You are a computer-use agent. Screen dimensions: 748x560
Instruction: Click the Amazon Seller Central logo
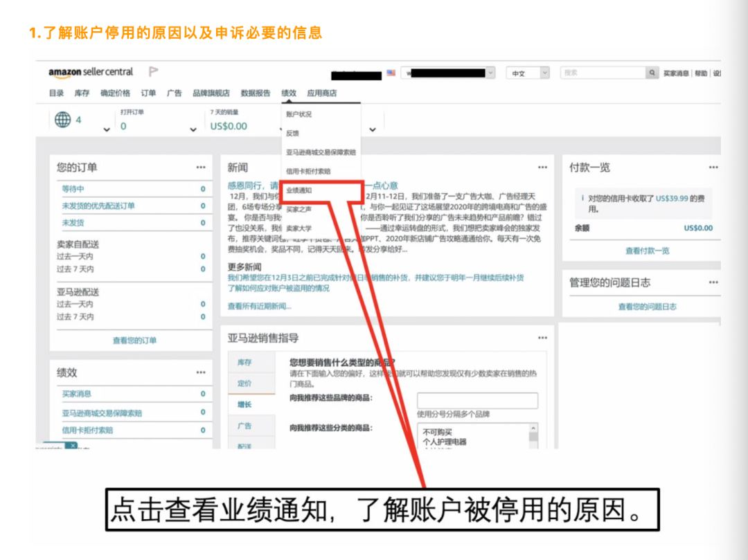pyautogui.click(x=91, y=72)
